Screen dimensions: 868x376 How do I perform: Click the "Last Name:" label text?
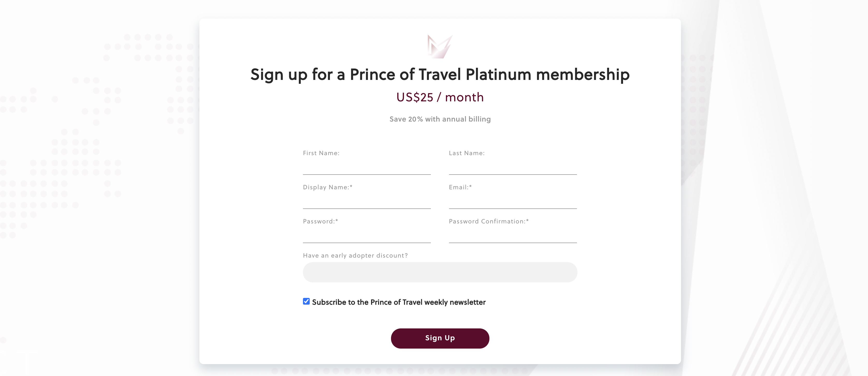467,153
